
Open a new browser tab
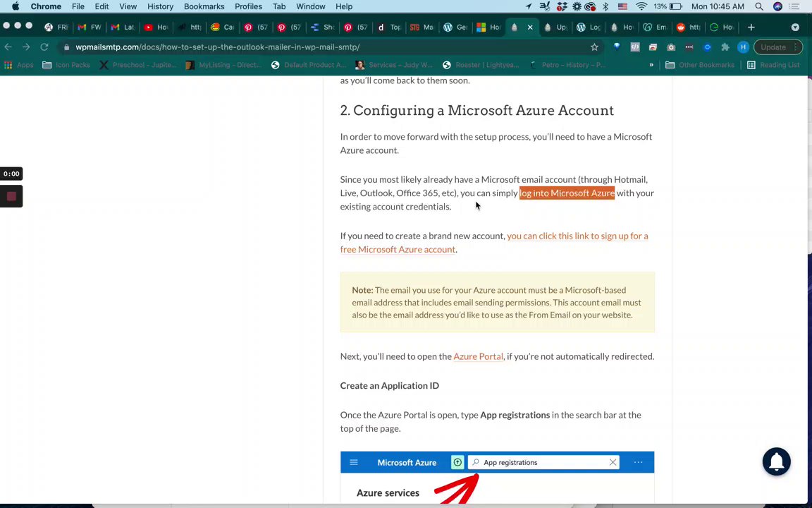click(751, 27)
